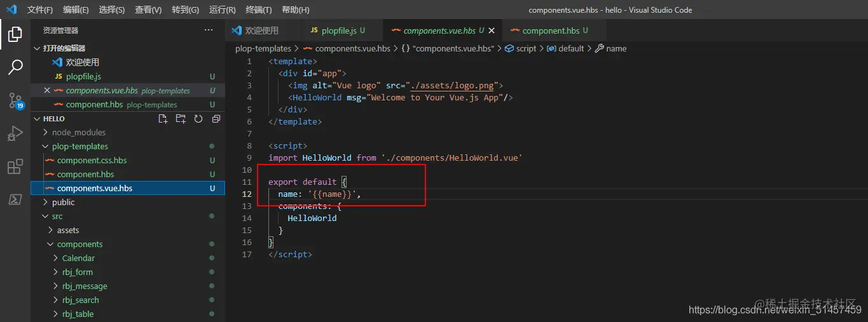868x322 pixels.
Task: Place cursor on '{{name}}' value in code
Action: 332,194
